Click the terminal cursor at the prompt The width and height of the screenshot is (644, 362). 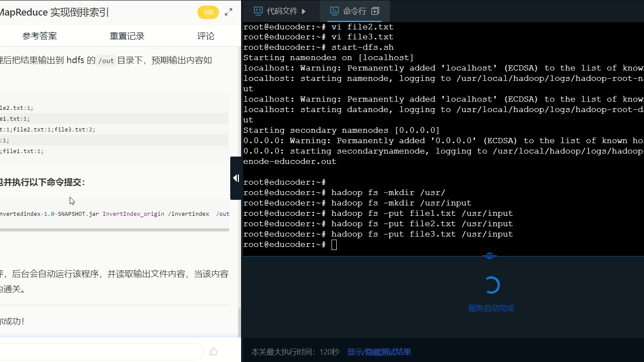(334, 245)
